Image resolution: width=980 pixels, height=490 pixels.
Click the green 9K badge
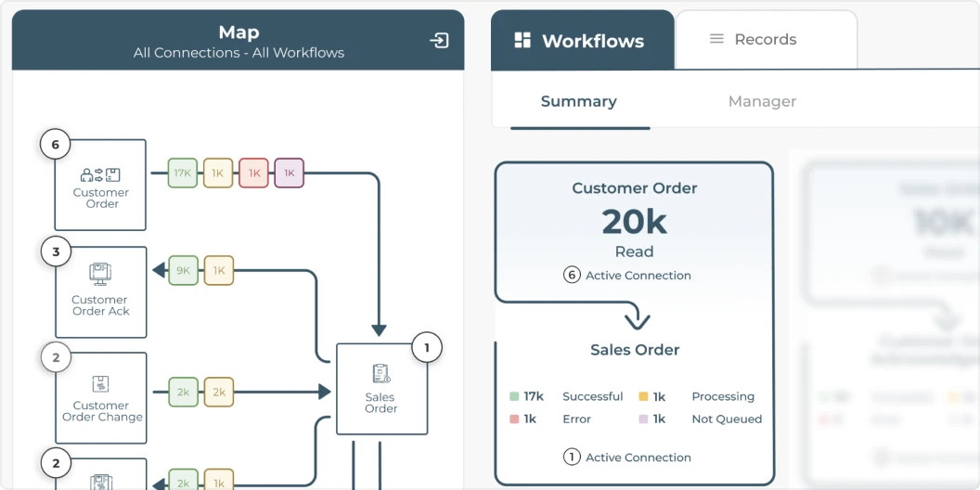(x=183, y=271)
